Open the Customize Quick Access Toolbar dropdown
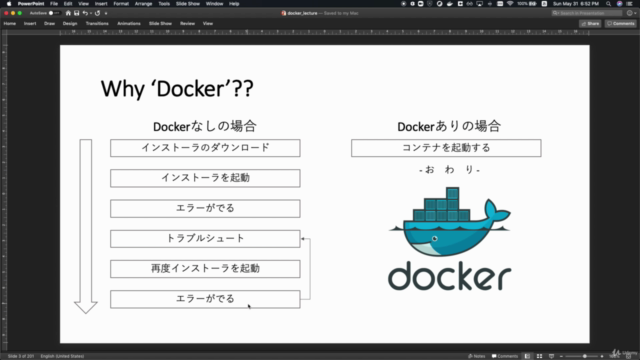 point(106,13)
